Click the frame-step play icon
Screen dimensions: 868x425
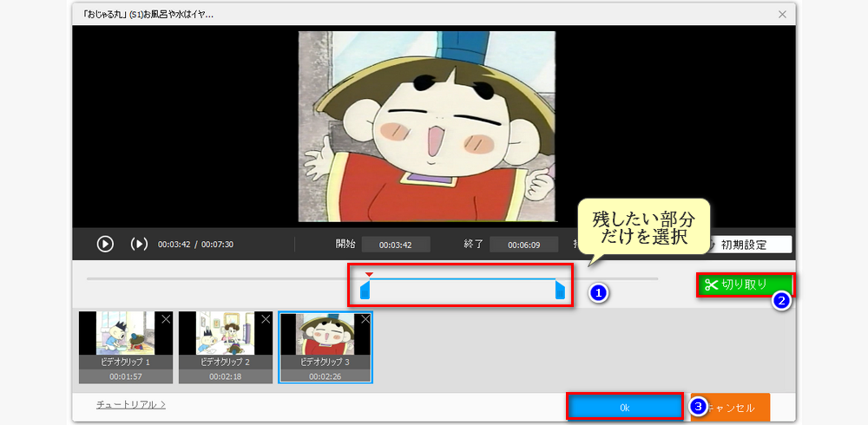(139, 244)
